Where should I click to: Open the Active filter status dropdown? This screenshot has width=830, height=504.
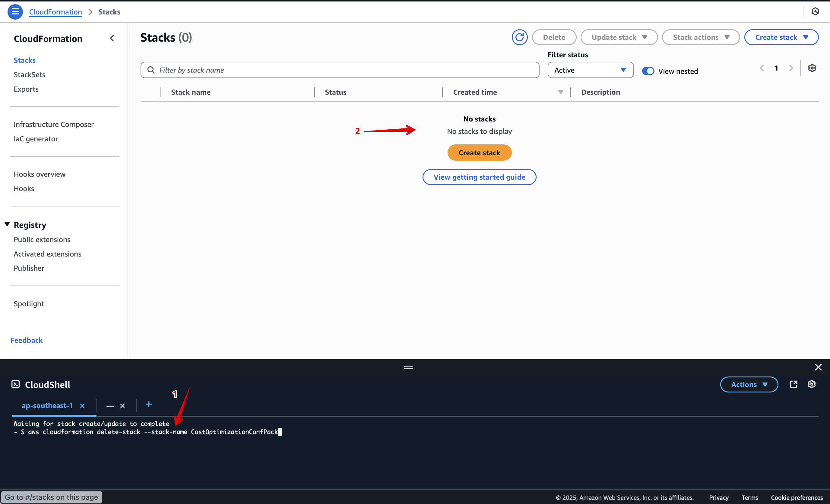coord(590,70)
